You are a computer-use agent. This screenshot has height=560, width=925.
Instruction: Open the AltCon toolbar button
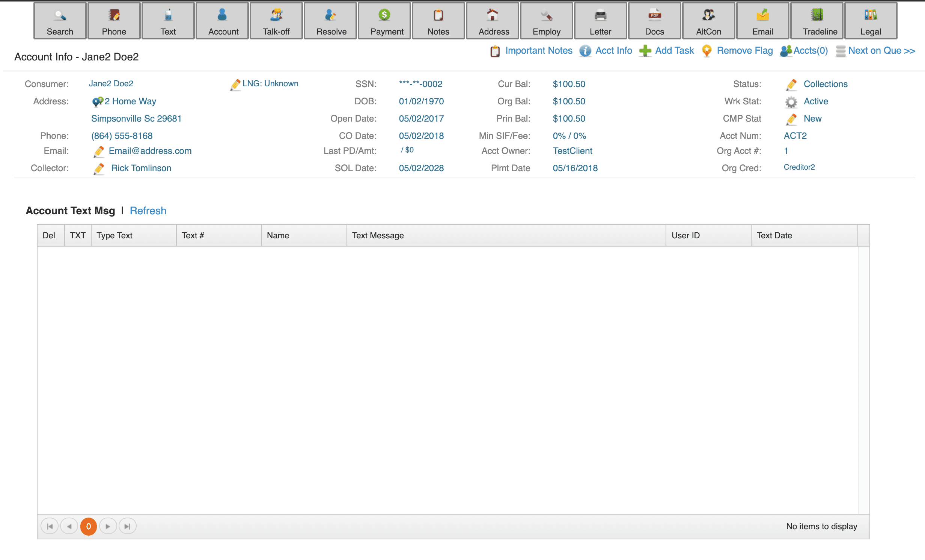(x=708, y=21)
